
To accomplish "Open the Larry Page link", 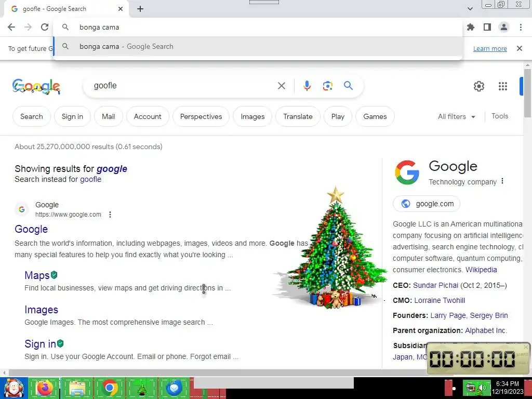I will [448, 315].
